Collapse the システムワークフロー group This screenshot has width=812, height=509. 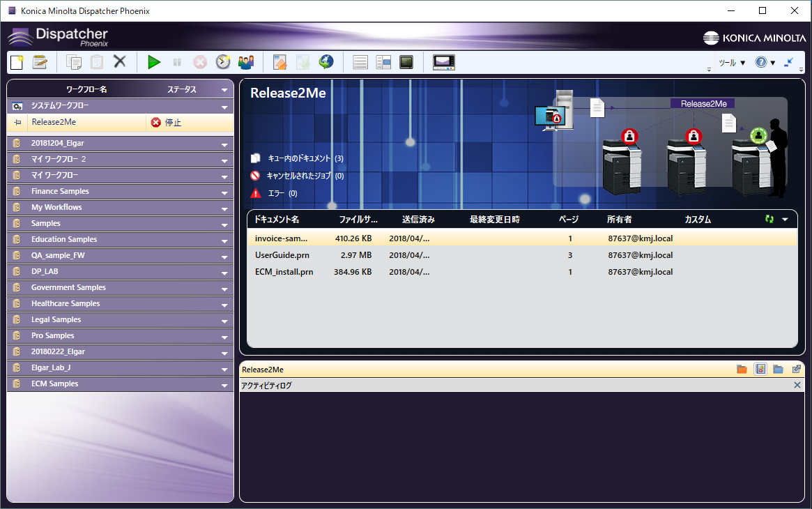pos(224,107)
